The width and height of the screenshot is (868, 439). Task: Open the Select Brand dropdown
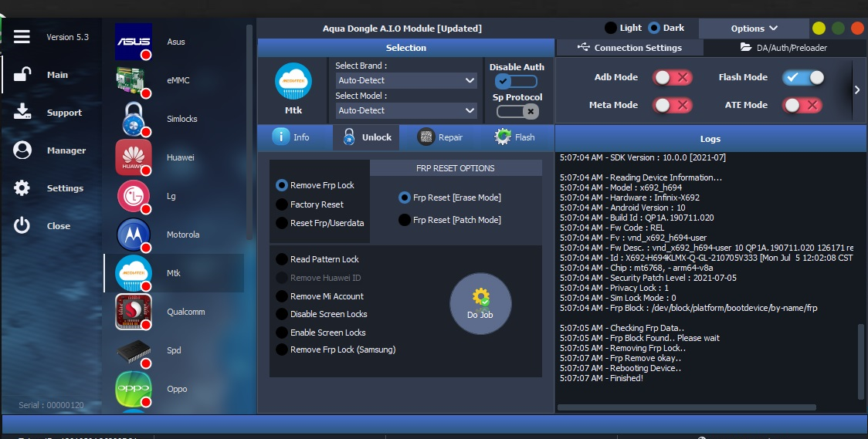coord(406,80)
